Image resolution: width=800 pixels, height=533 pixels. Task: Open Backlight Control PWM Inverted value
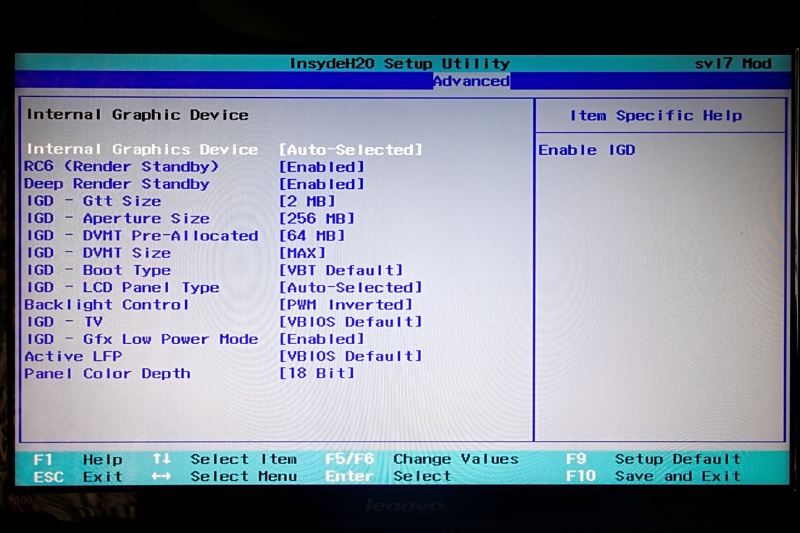[x=345, y=304]
